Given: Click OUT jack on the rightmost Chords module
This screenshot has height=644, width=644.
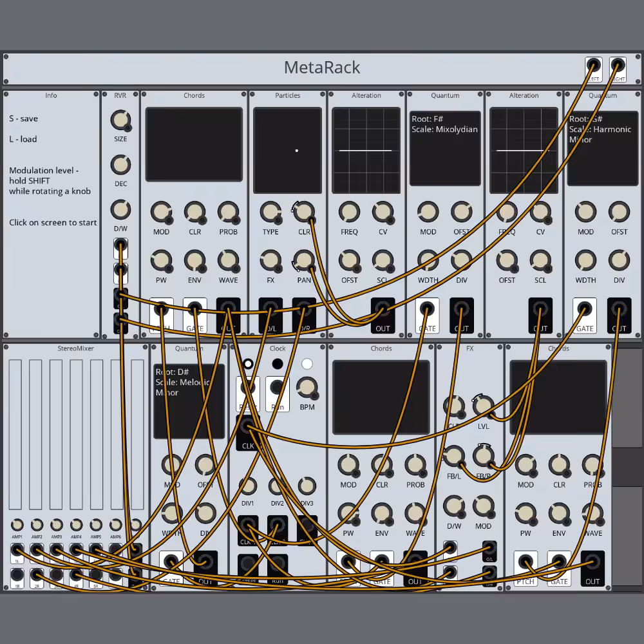Looking at the screenshot, I should (x=592, y=562).
